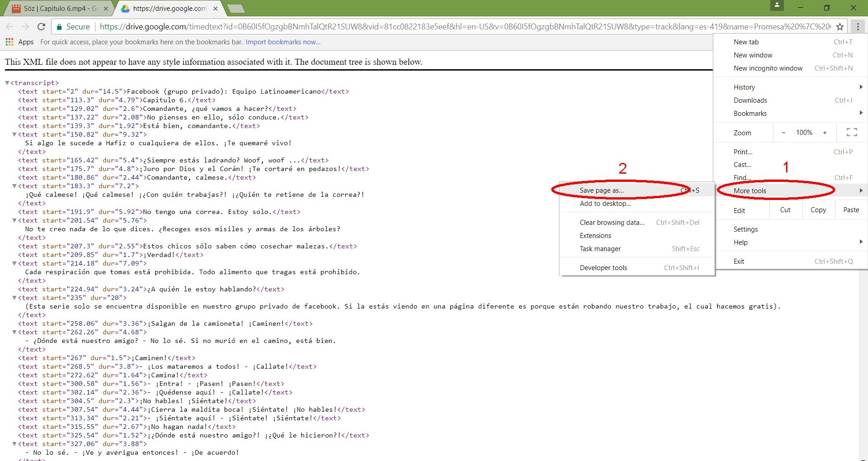Image resolution: width=868 pixels, height=461 pixels.
Task: Click the Chrome profile avatar icon
Action: [x=777, y=5]
